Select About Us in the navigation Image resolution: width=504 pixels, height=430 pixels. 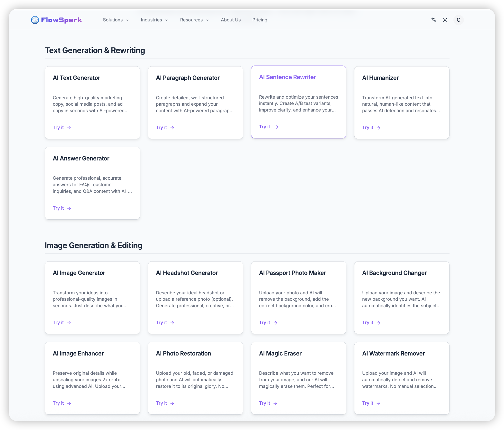231,20
